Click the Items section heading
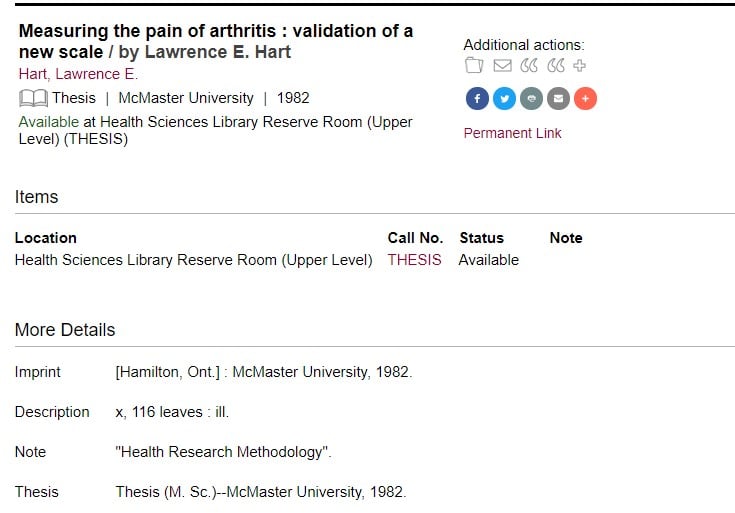This screenshot has width=735, height=513. click(x=37, y=197)
